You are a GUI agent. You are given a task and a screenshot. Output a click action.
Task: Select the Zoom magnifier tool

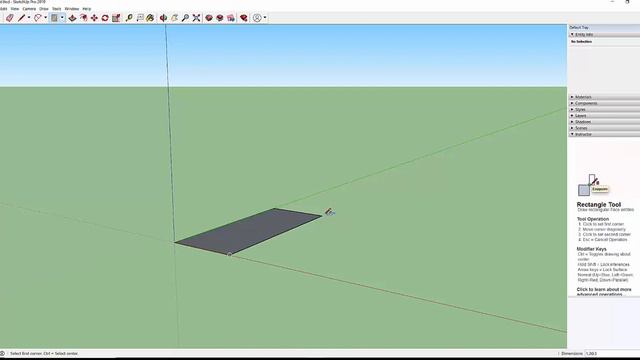coord(185,18)
